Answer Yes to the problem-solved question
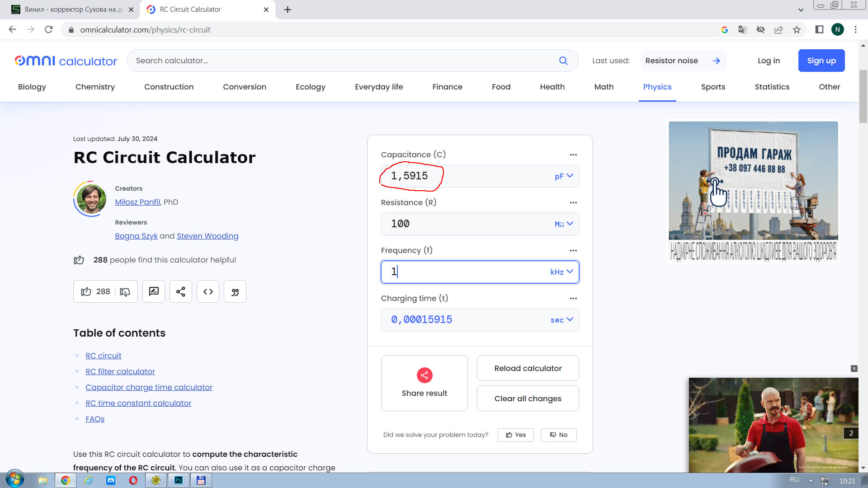 pos(516,435)
